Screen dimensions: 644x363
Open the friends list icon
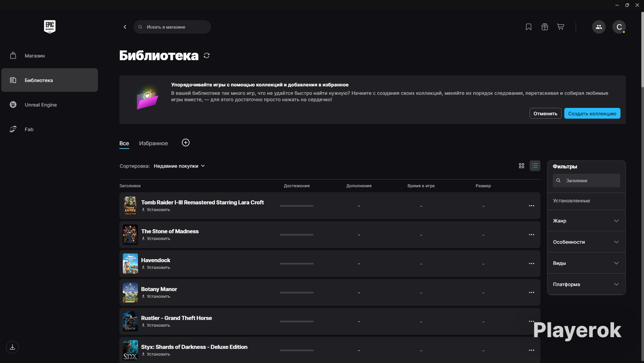pyautogui.click(x=599, y=27)
